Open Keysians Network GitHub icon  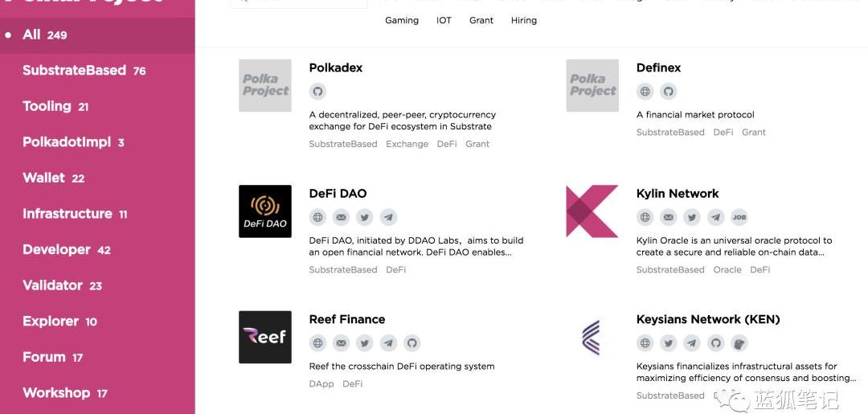pos(715,343)
